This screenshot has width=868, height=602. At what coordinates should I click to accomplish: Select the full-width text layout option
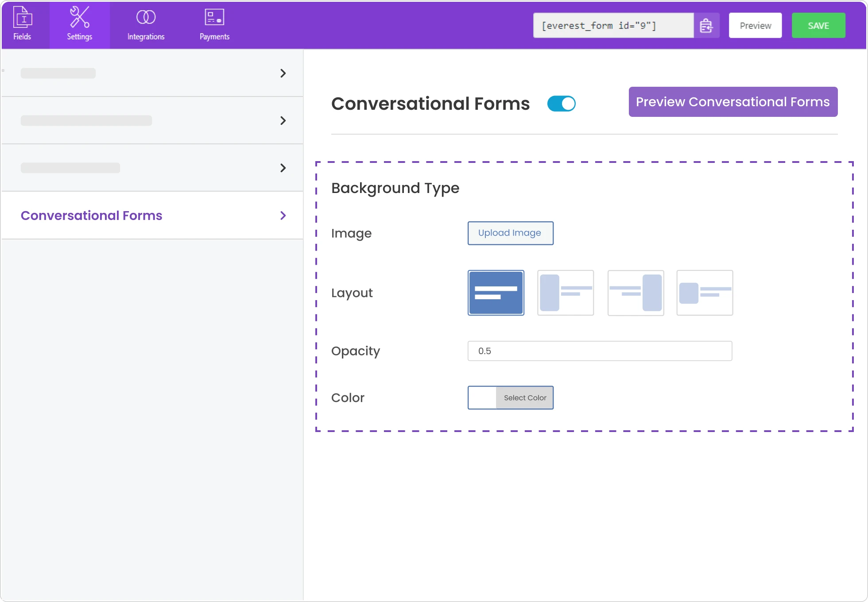click(x=496, y=293)
